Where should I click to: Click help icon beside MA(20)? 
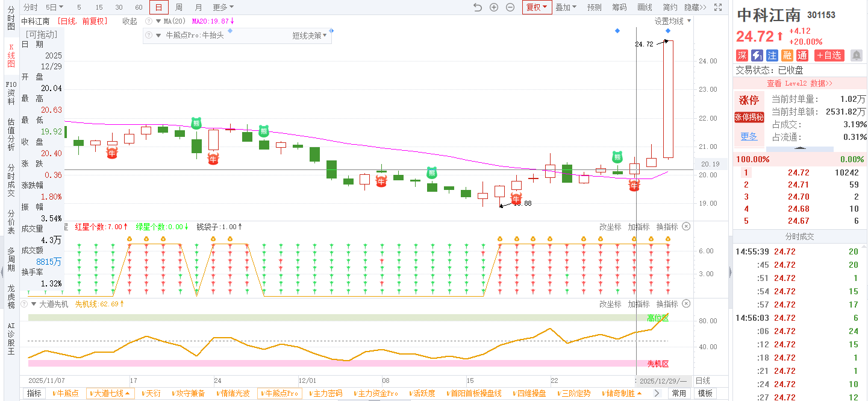click(148, 21)
